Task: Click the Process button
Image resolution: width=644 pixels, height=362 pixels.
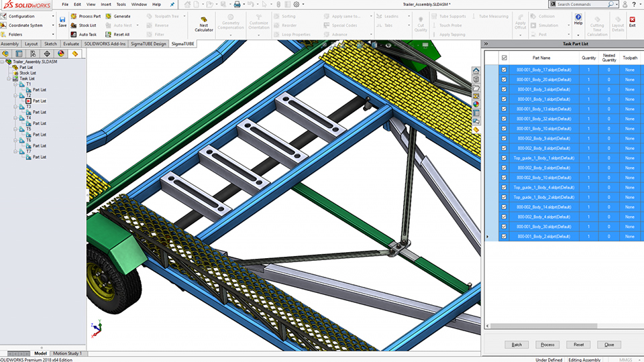Action: (x=547, y=345)
